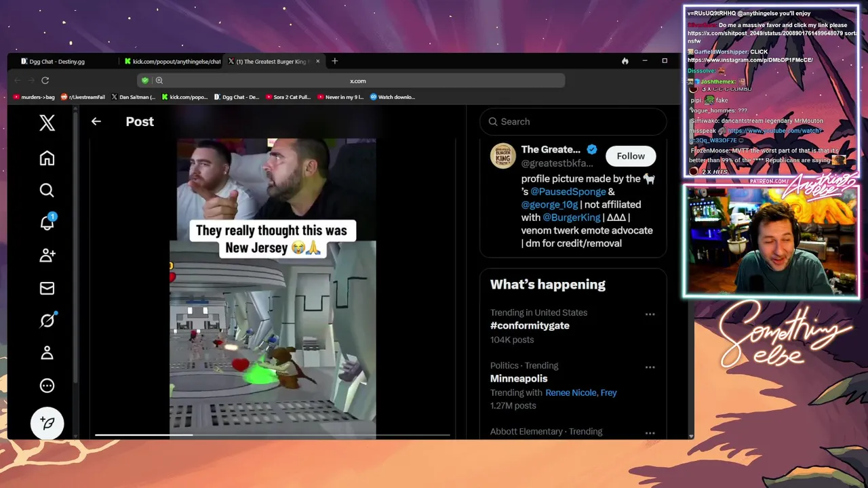
Task: Open new browser tab plus button
Action: point(334,61)
